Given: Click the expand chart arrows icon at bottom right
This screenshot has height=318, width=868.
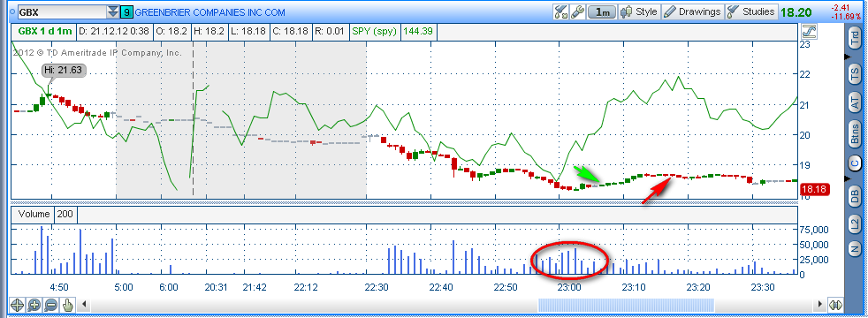Looking at the screenshot, I should click(x=835, y=305).
